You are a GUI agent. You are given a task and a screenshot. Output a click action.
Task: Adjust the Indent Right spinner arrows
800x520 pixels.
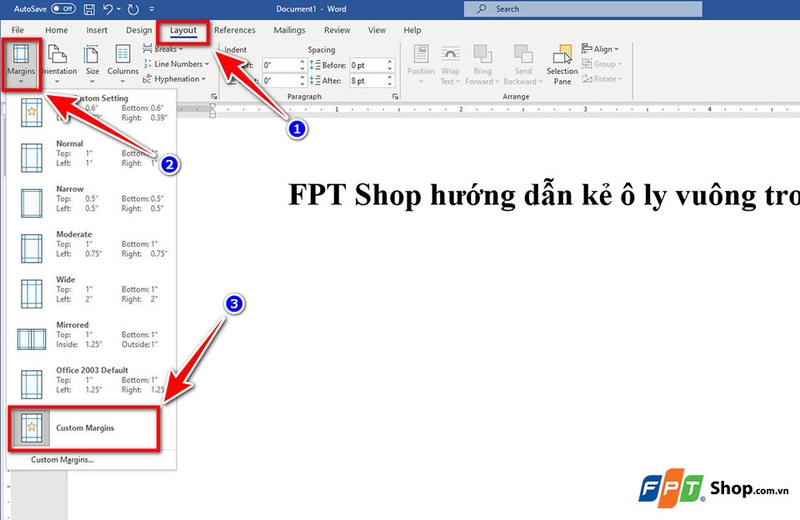[x=302, y=81]
